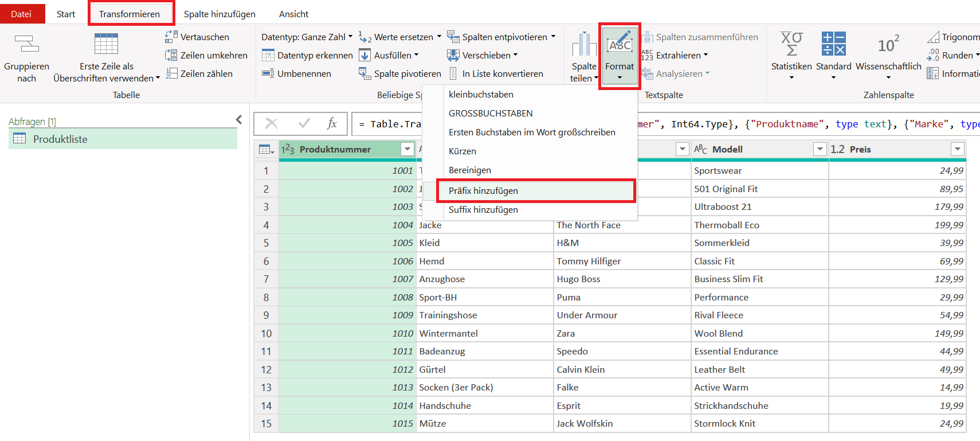Open Preis column filter dropdown
The image size is (980, 441).
coord(958,149)
